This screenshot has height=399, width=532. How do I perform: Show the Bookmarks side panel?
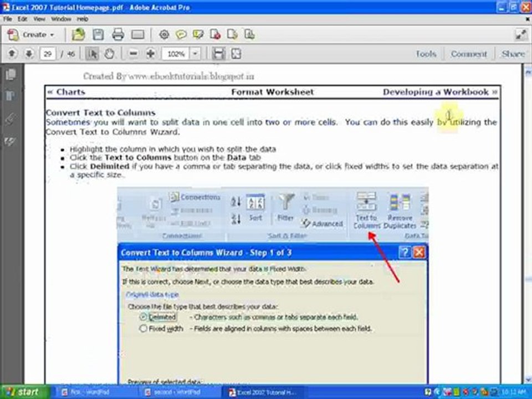[x=11, y=96]
